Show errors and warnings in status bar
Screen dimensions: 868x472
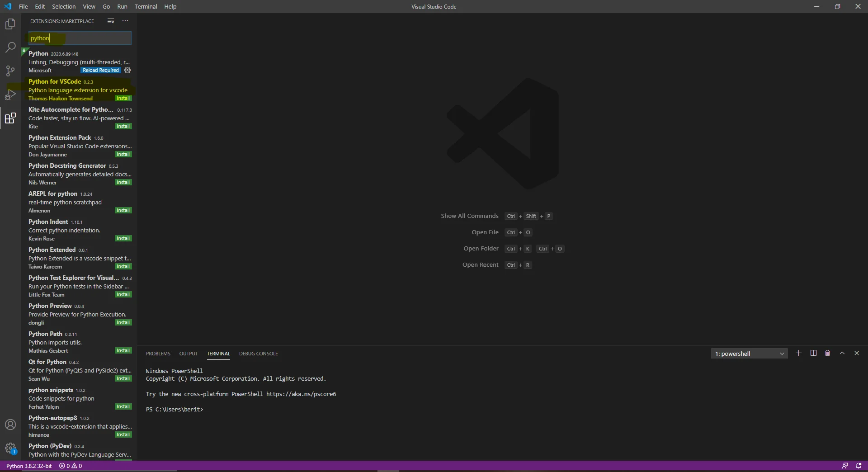click(x=71, y=466)
